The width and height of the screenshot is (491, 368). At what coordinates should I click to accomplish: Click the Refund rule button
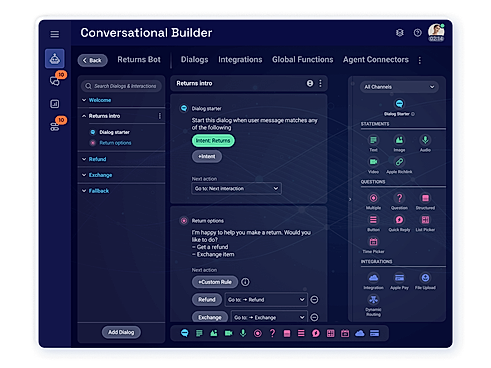[x=207, y=300]
